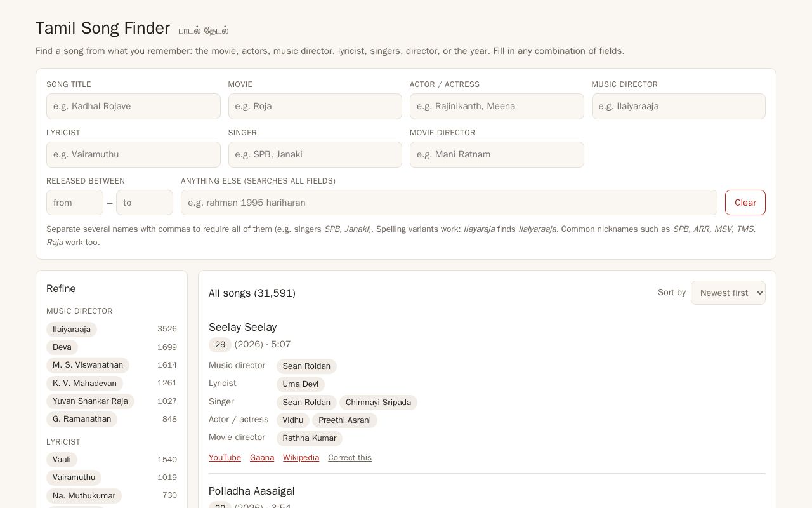Refine by lyricist Vairamuthu

click(74, 478)
